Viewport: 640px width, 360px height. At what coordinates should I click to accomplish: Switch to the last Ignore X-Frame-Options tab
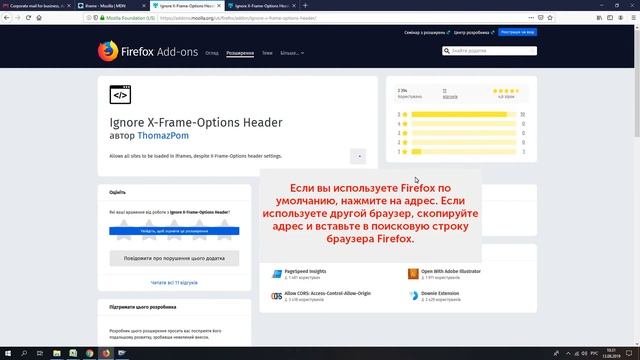(262, 6)
